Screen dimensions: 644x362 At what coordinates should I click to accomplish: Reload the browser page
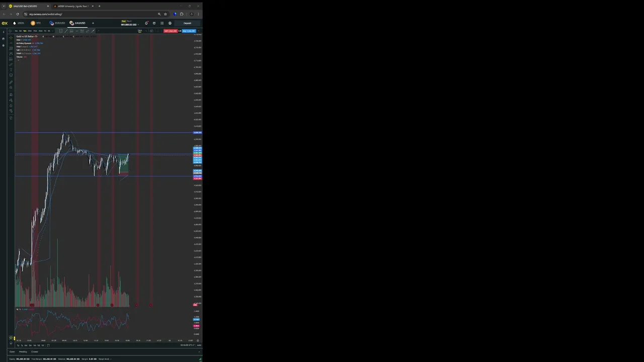[18, 14]
